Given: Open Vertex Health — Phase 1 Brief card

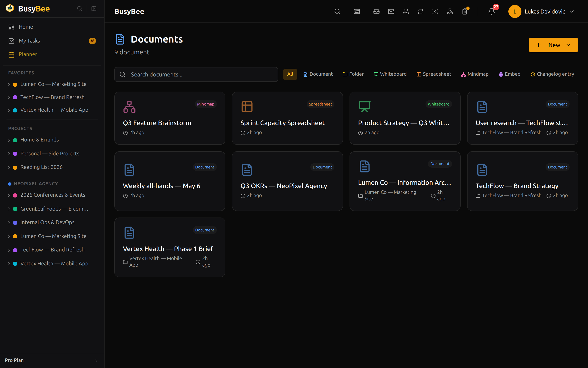Looking at the screenshot, I should [x=170, y=247].
